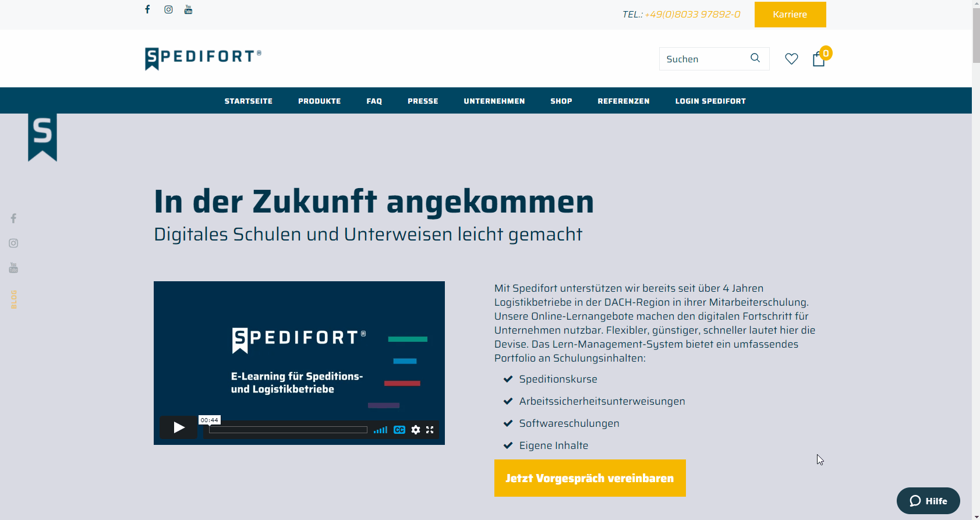This screenshot has height=520, width=980.
Task: Play the Spedifort video
Action: (179, 427)
